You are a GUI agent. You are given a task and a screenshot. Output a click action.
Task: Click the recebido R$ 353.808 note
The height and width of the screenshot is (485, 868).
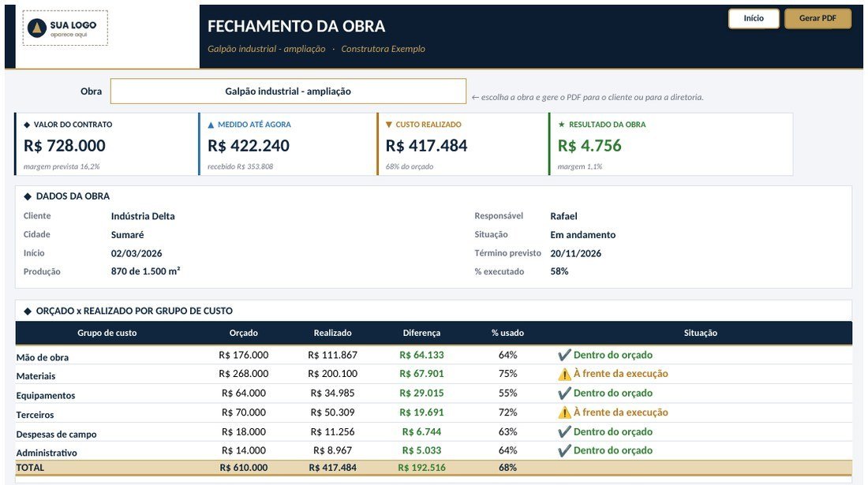(x=240, y=166)
